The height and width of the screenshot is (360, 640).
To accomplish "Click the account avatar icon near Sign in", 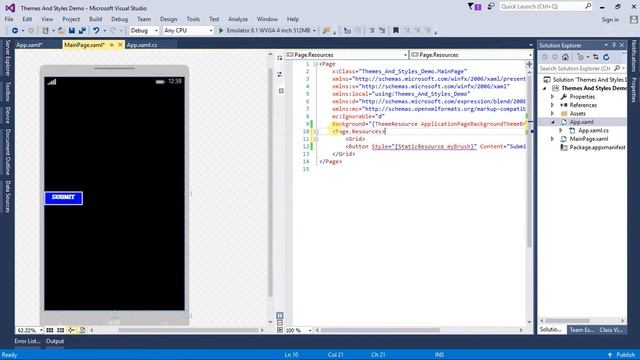I will pos(633,19).
